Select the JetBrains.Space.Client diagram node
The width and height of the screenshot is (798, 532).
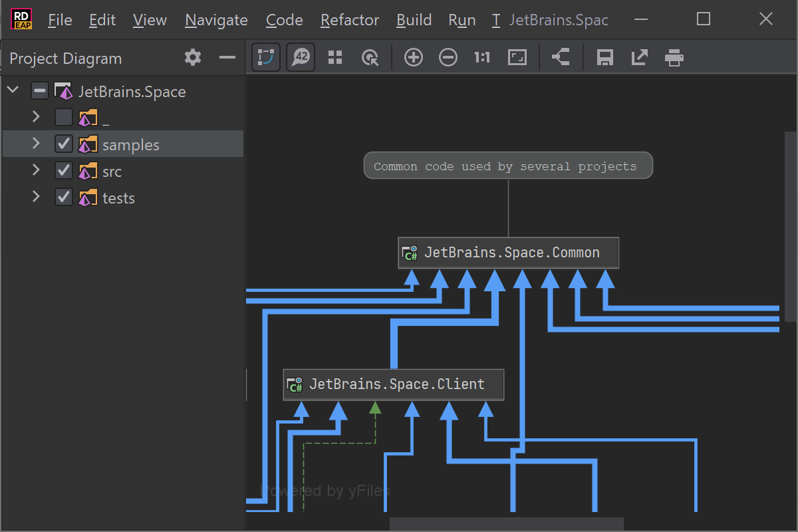pyautogui.click(x=394, y=384)
